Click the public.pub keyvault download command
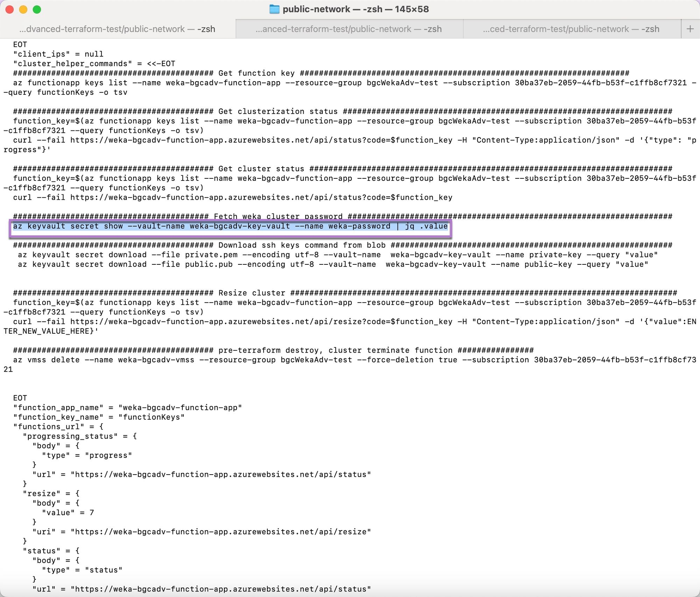Screen dimensions: 700x597 333,264
